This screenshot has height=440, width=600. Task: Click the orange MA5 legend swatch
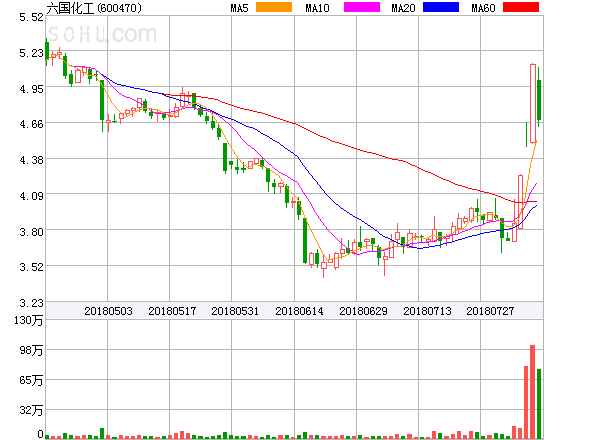click(274, 8)
